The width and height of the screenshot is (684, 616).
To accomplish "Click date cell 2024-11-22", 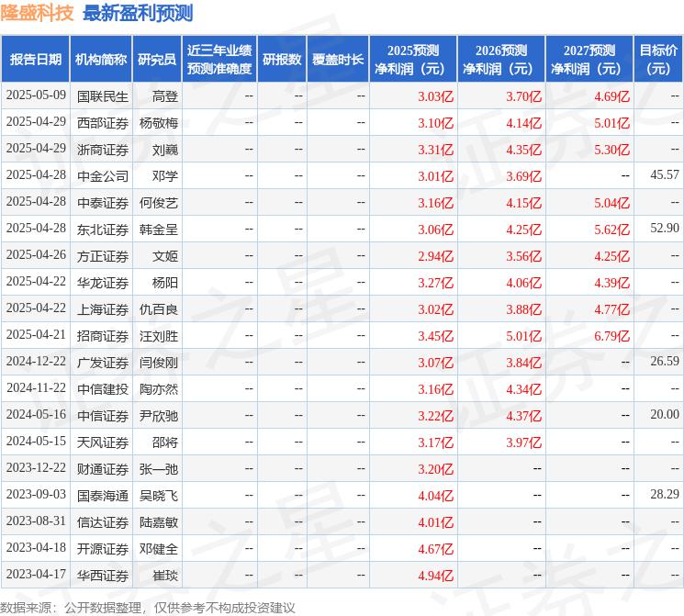I will [x=36, y=387].
